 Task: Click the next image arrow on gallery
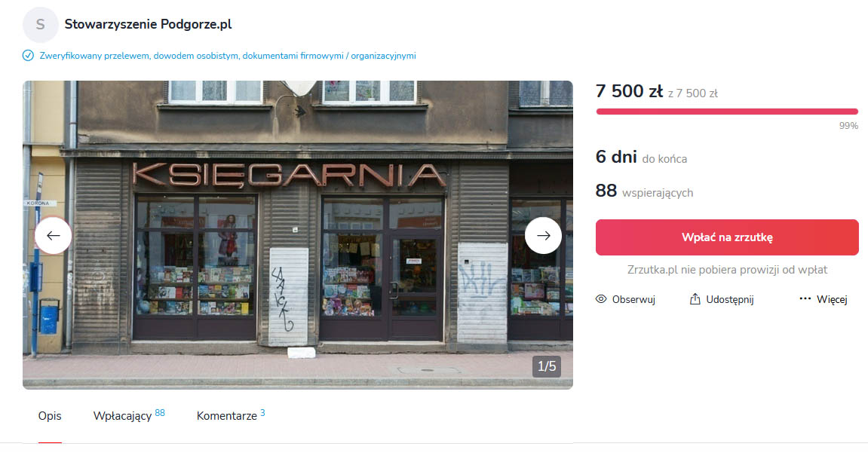pos(543,236)
